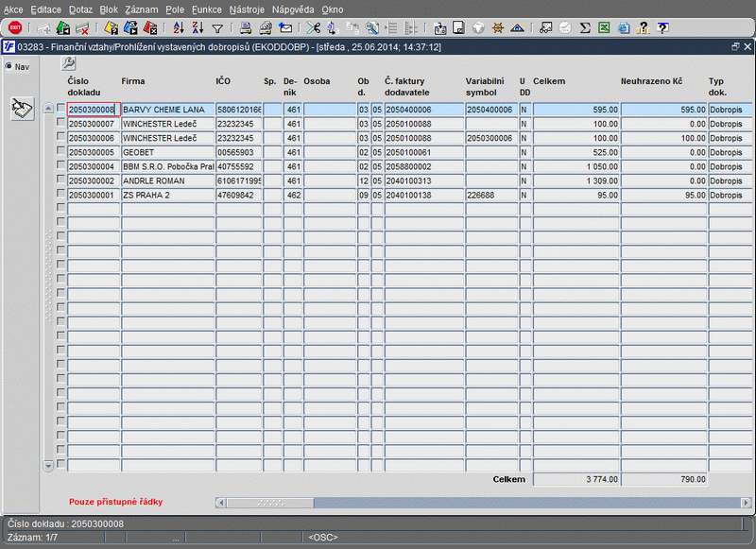The width and height of the screenshot is (756, 549).
Task: Tick checkbox for ANDRLE ROMAN row
Action: point(60,180)
